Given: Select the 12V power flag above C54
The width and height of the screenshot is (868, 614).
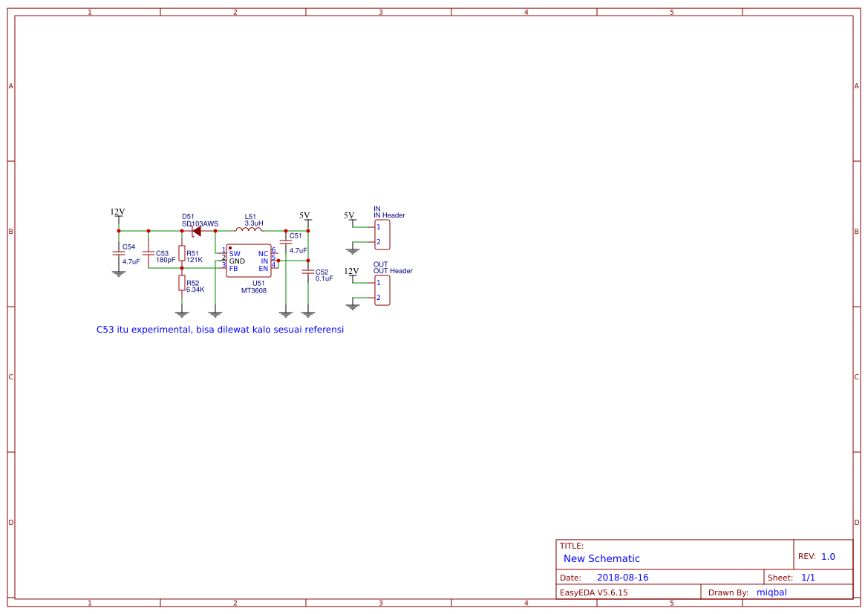Looking at the screenshot, I should [117, 214].
